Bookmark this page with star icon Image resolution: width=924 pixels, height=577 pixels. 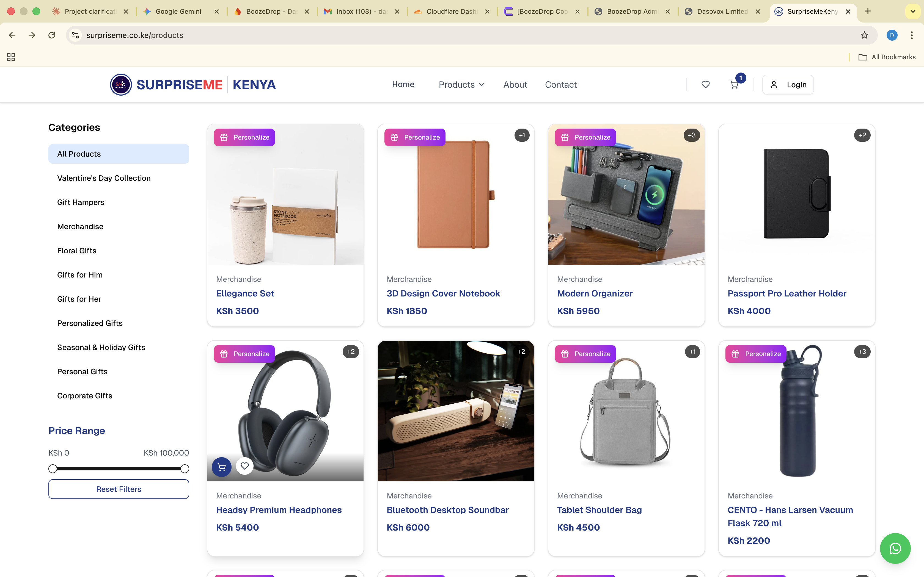864,35
